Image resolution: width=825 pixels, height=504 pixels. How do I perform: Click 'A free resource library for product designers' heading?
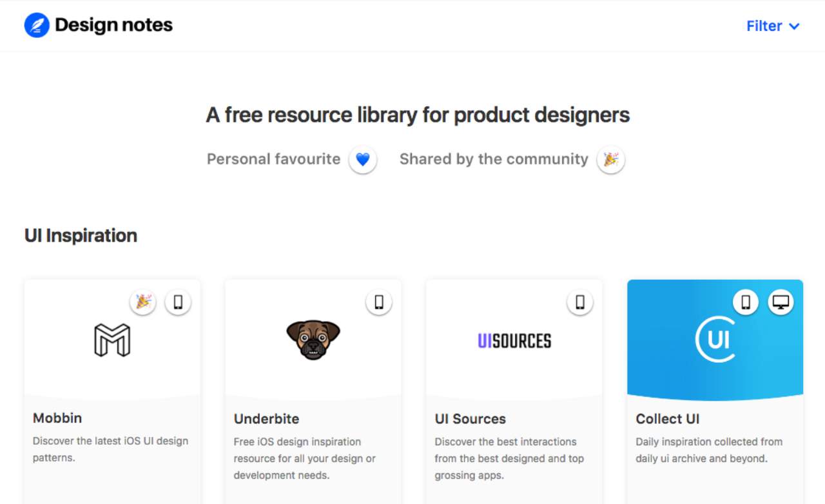[x=418, y=115]
